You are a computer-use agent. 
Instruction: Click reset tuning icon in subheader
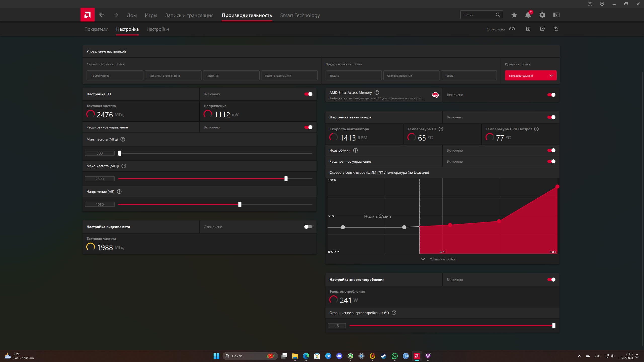pyautogui.click(x=556, y=29)
